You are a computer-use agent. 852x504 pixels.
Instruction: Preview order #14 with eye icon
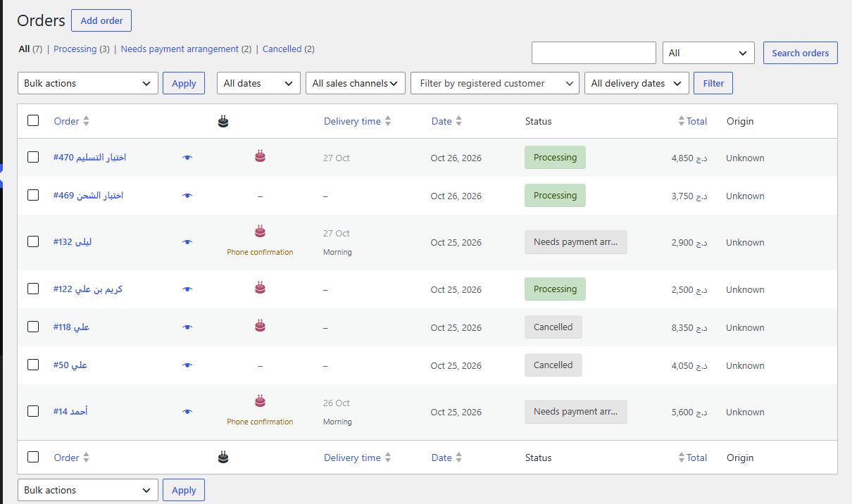pos(187,412)
